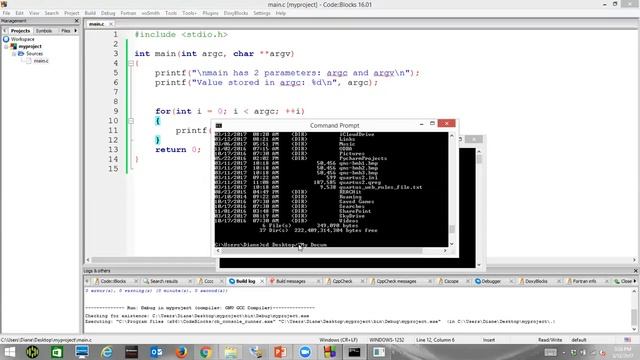640x360 pixels.
Task: Close the Management panel
Action: point(76,20)
